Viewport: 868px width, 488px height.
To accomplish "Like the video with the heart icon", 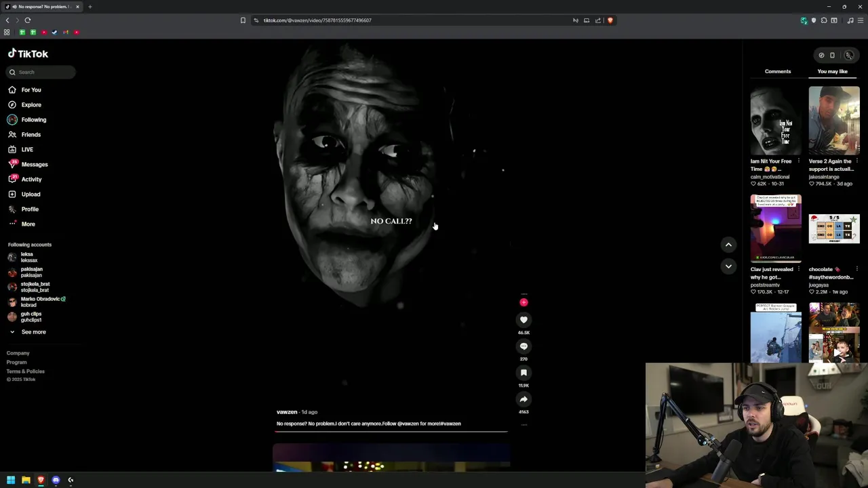I will click(524, 320).
